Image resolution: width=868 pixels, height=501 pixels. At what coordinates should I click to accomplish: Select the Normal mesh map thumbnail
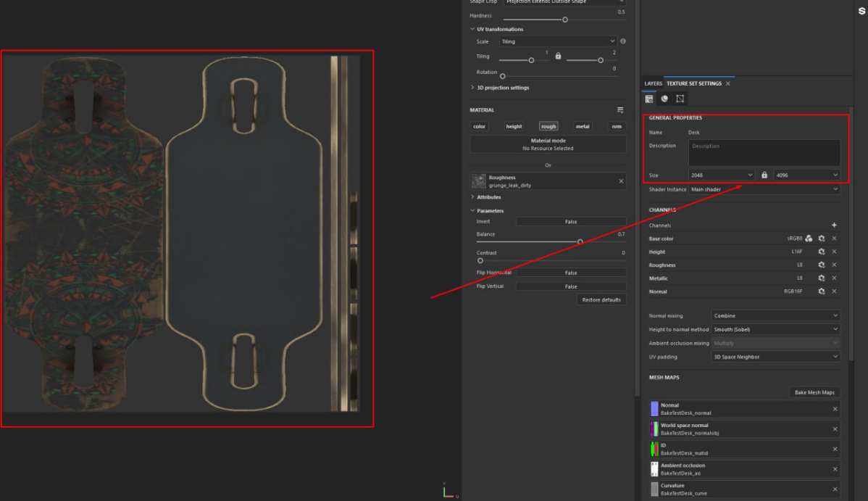click(x=654, y=409)
